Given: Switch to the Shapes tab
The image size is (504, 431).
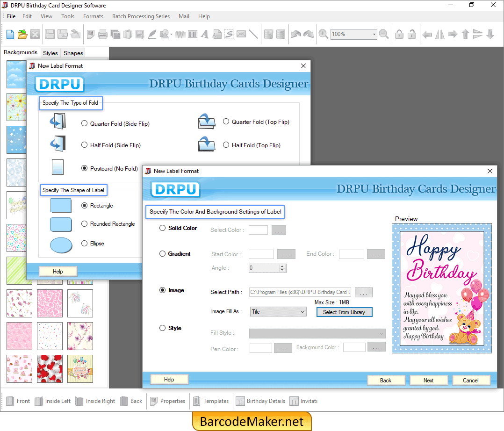Looking at the screenshot, I should 73,53.
